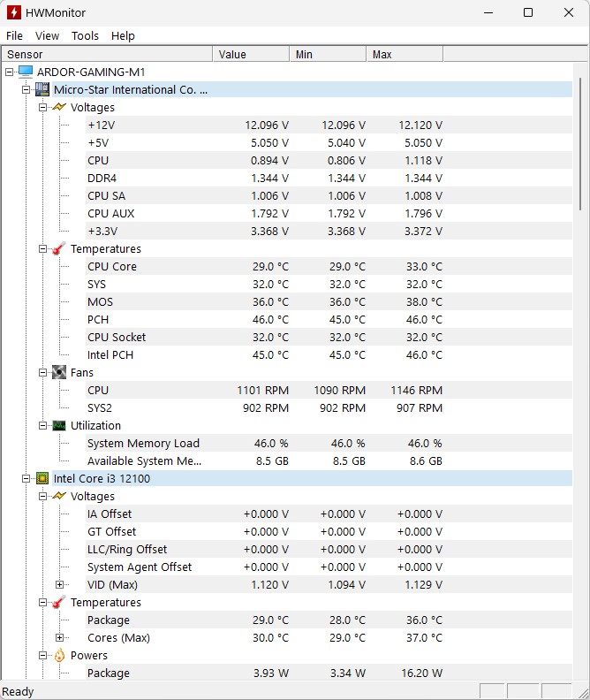
Task: Collapse the Intel Core i3 12100 node
Action: coord(26,478)
